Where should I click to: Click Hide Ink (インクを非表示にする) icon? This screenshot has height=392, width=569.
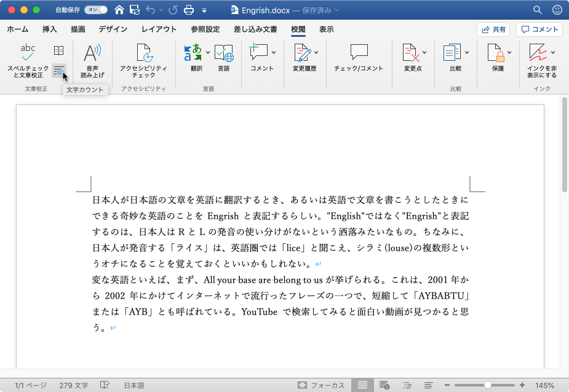point(538,53)
